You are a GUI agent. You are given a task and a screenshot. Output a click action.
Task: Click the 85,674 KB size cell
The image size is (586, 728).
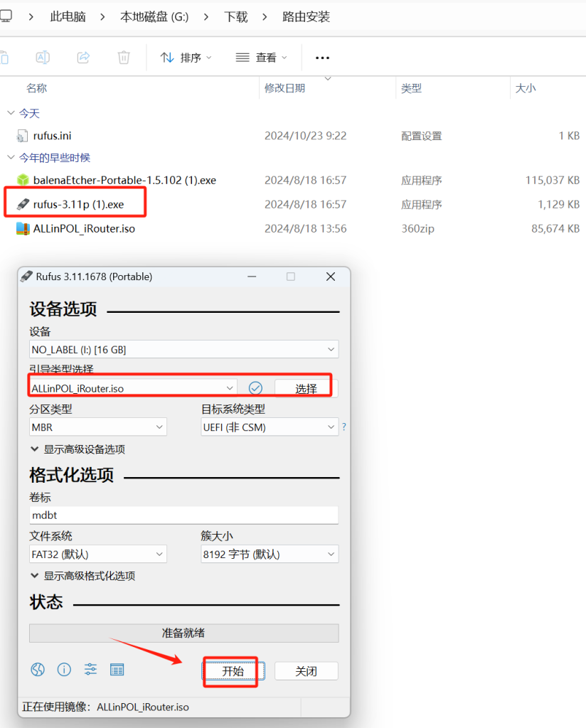pyautogui.click(x=555, y=228)
